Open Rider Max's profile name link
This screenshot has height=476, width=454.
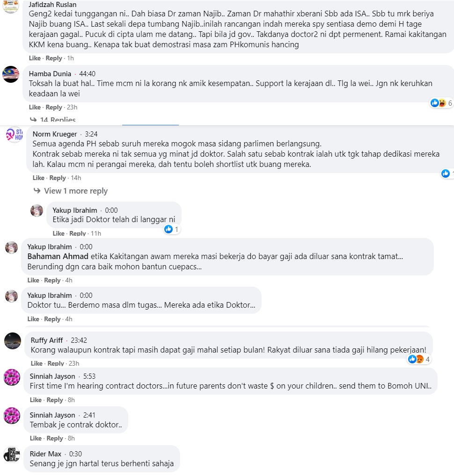point(46,454)
